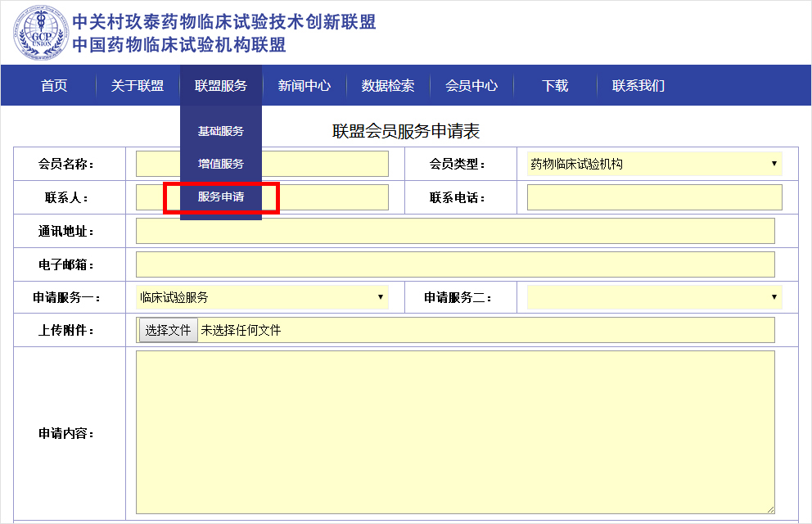Choose 服务申请 in the dropdown menu

coord(221,196)
